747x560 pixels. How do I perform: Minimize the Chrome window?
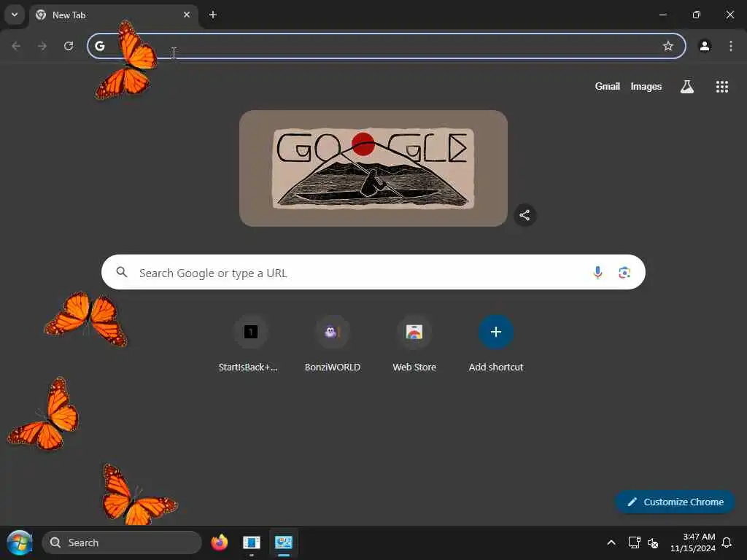(662, 15)
